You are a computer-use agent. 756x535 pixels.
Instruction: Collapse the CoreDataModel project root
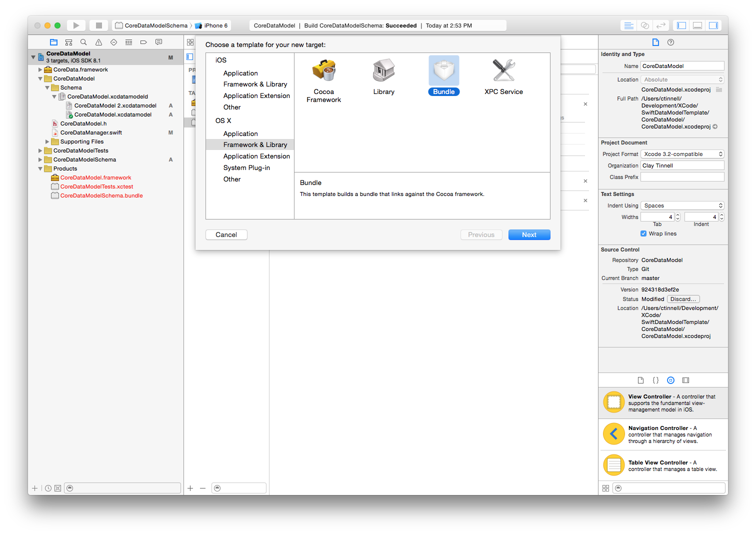[x=33, y=57]
